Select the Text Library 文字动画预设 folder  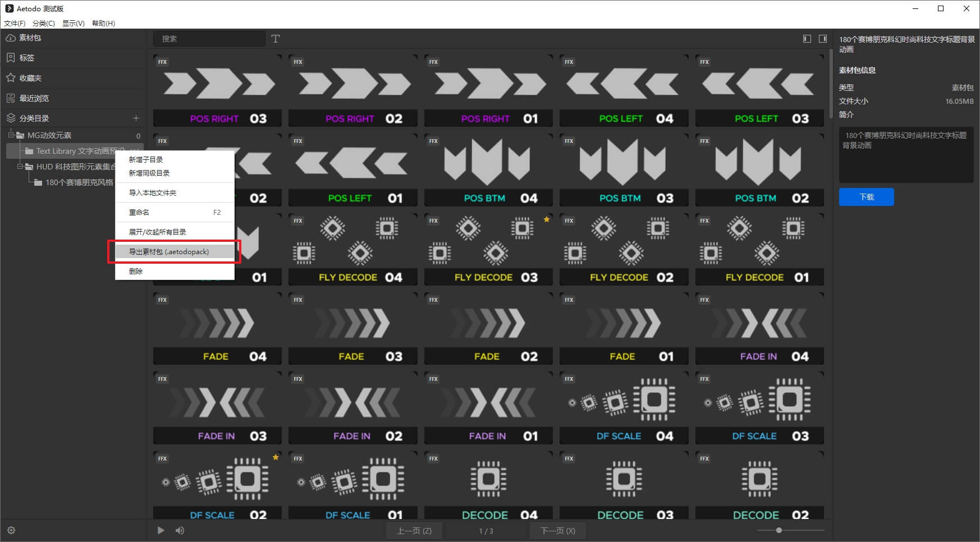click(75, 151)
